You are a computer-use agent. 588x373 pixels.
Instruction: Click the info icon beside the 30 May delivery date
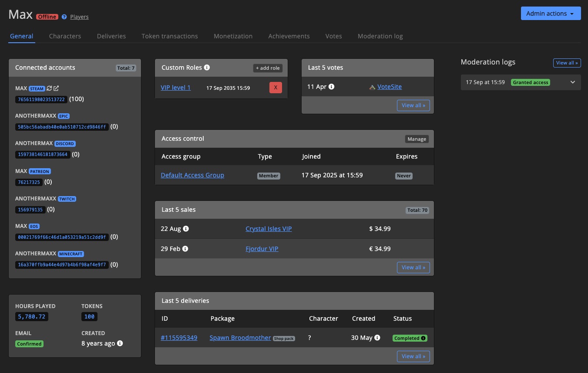click(377, 338)
